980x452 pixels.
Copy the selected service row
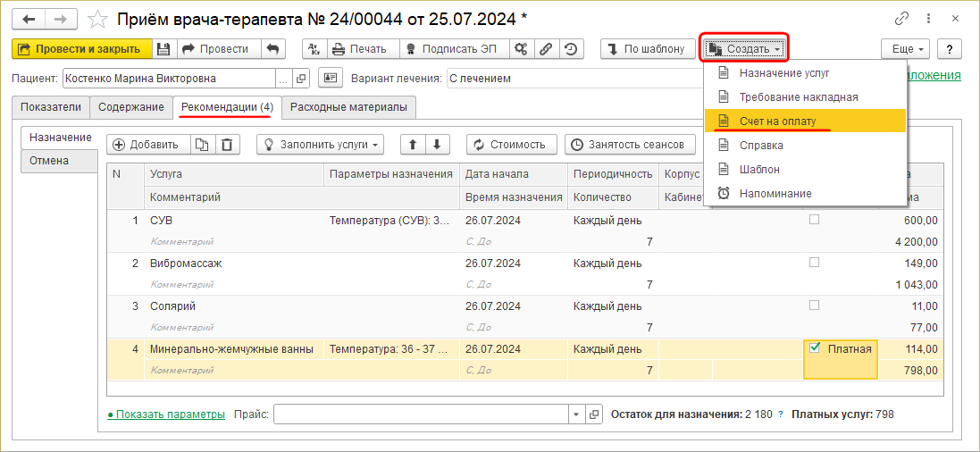click(201, 145)
